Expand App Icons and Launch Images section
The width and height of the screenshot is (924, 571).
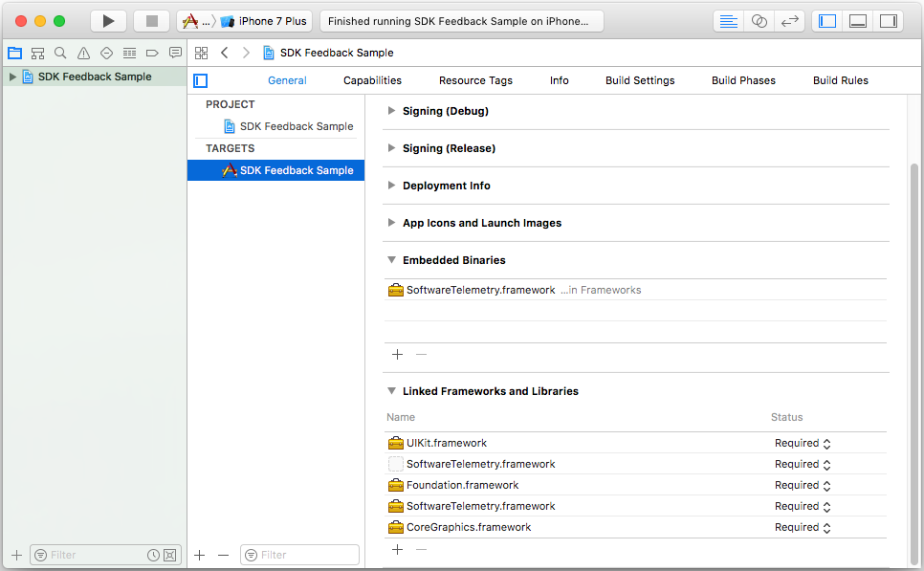391,223
